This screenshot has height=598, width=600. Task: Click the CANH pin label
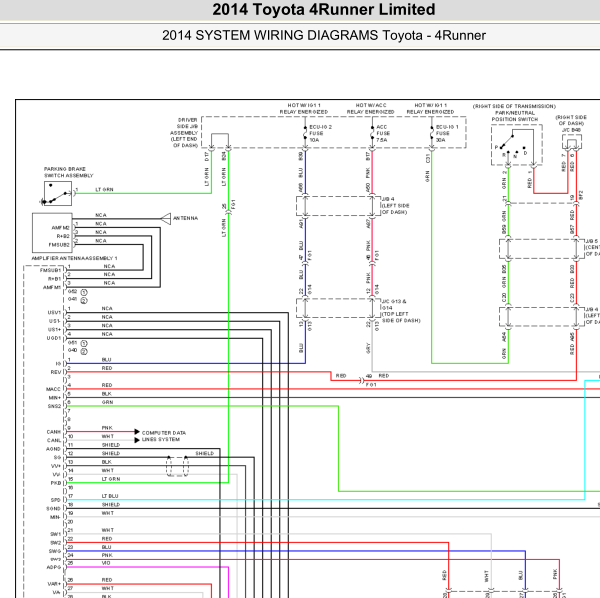54,432
